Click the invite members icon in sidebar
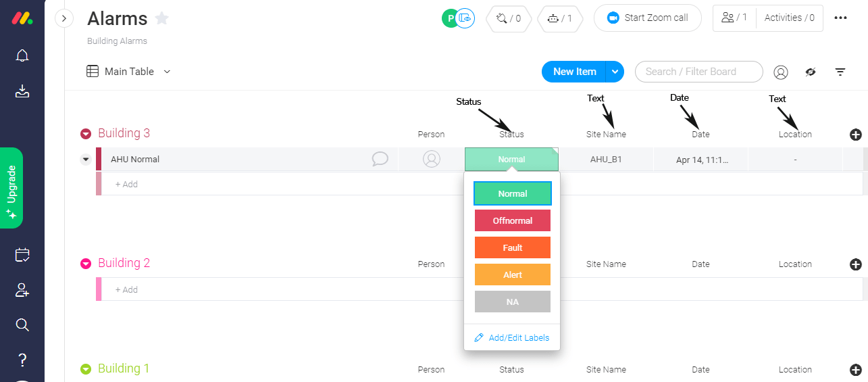Image resolution: width=868 pixels, height=382 pixels. (22, 290)
